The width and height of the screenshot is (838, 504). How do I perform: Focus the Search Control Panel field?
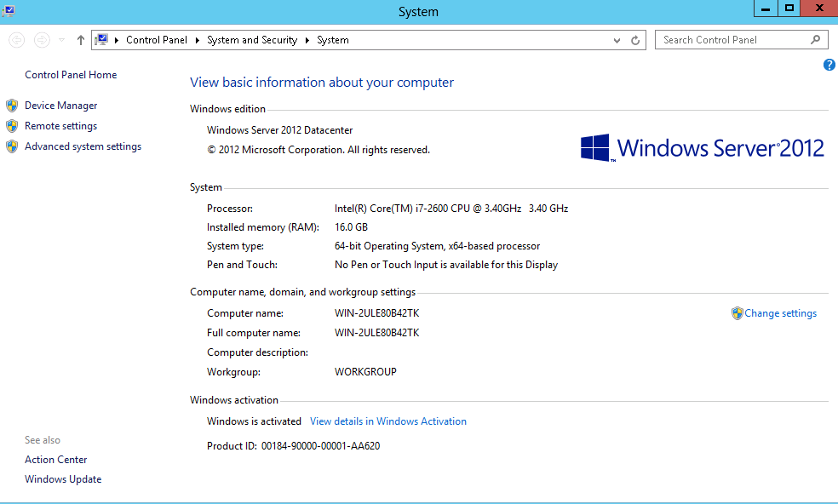(741, 40)
